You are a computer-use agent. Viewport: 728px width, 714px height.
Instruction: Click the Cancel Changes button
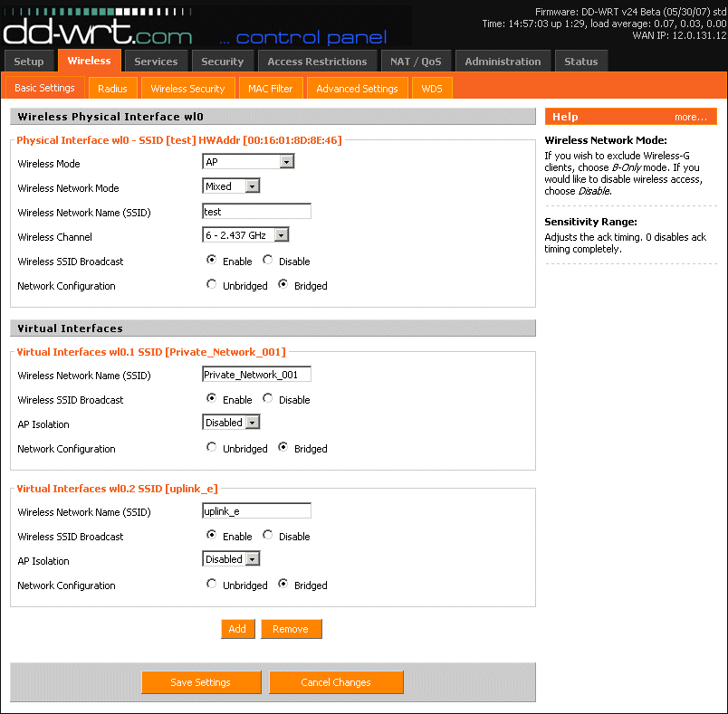click(x=336, y=682)
